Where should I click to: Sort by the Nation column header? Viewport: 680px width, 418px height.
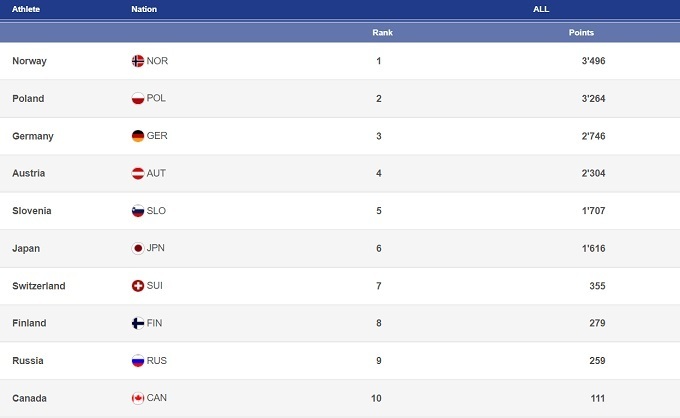coord(144,9)
